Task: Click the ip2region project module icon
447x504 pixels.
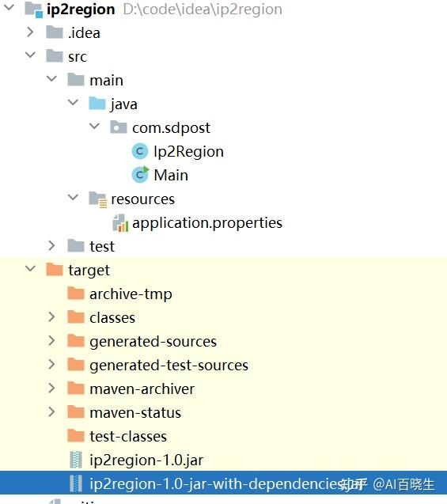Action: pos(34,9)
